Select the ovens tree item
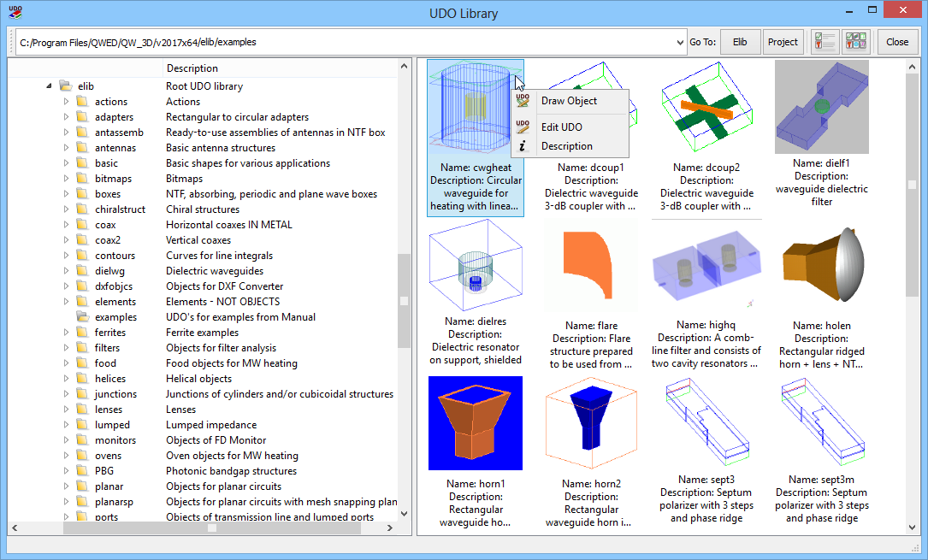The height and width of the screenshot is (560, 928). click(108, 456)
